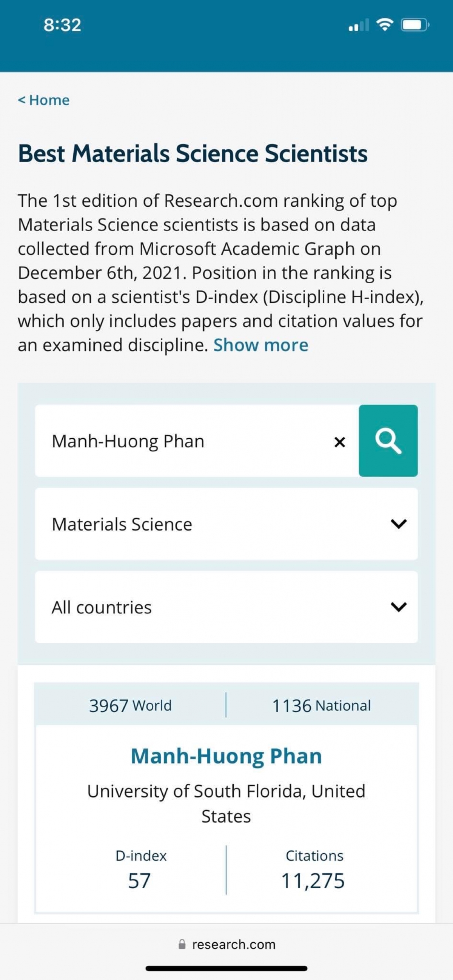Tap the 3967 World ranking label
The image size is (453, 980).
point(130,706)
